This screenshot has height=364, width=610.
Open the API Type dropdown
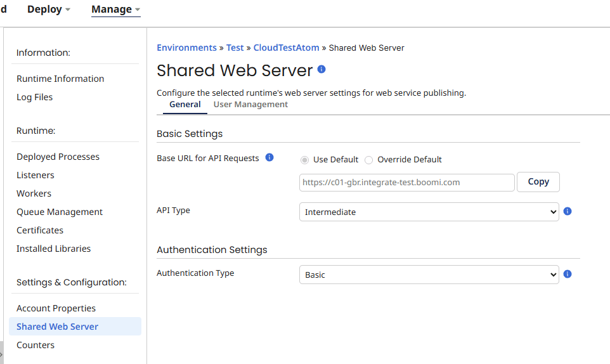click(429, 212)
